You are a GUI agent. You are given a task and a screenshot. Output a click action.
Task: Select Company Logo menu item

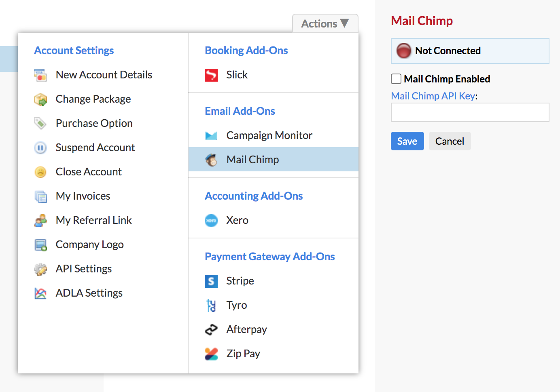[x=90, y=244]
